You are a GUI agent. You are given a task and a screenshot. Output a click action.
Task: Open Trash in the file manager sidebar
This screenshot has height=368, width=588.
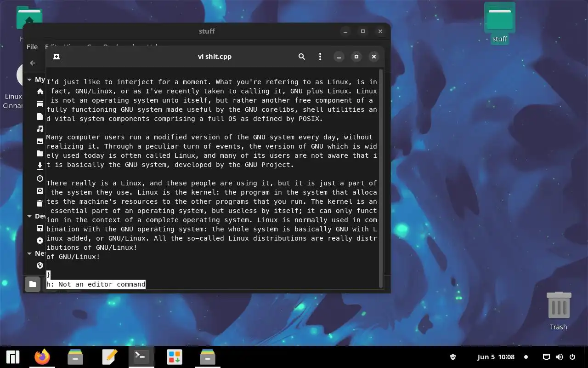[x=40, y=203]
